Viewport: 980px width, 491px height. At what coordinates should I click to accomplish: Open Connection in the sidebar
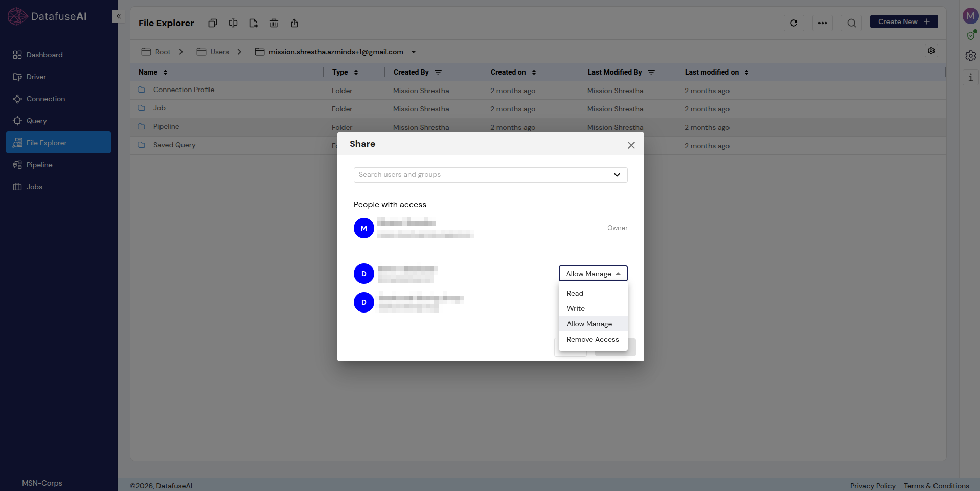click(58, 99)
